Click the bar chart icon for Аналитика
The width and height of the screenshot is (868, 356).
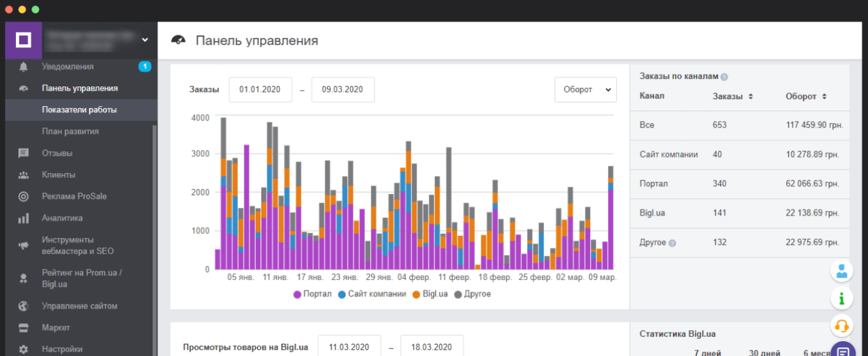click(x=23, y=218)
